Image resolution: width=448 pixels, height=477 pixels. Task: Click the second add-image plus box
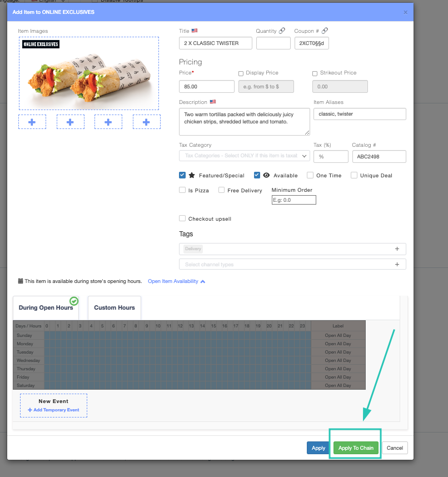[x=70, y=122]
